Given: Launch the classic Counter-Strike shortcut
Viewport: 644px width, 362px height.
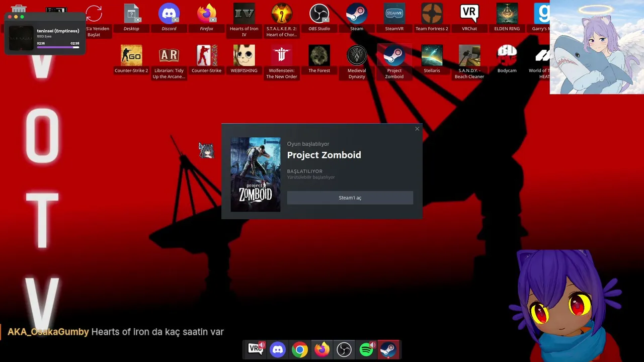Looking at the screenshot, I should (x=206, y=59).
